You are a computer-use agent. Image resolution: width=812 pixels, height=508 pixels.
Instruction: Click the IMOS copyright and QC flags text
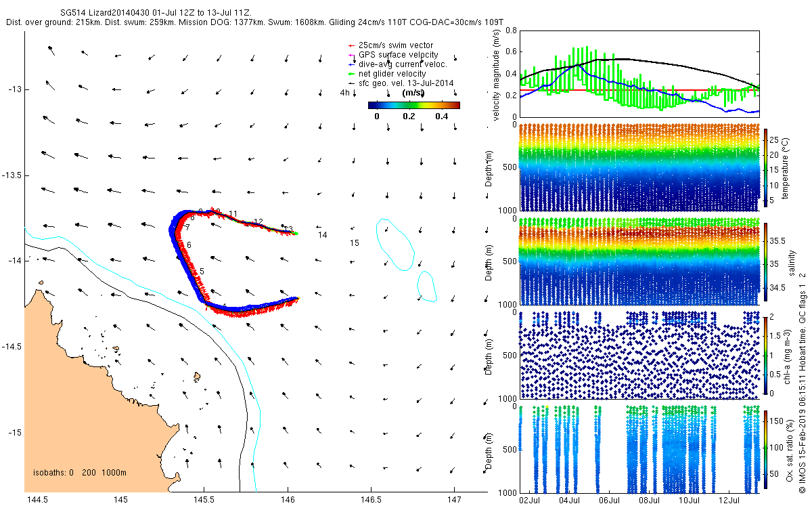[803, 381]
